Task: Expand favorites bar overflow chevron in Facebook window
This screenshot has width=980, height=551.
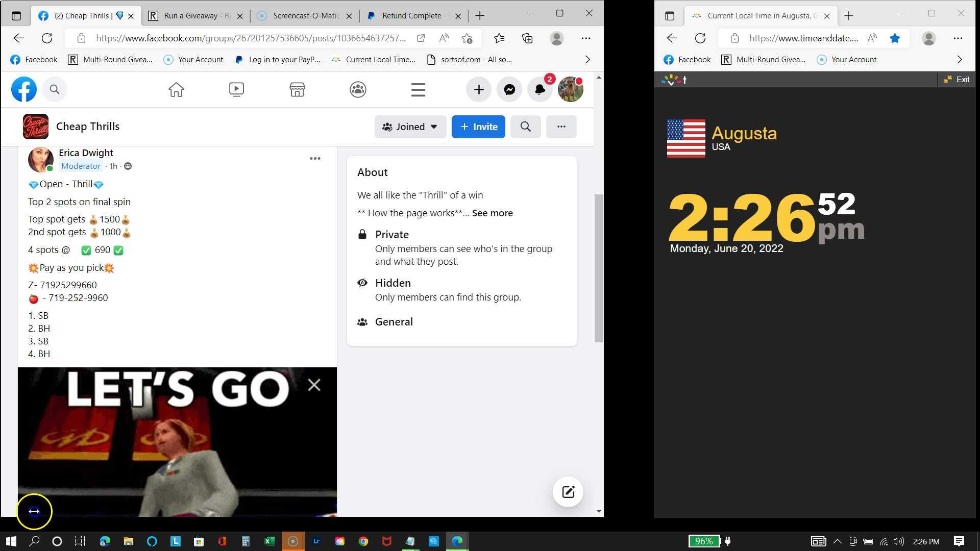Action: click(x=587, y=60)
